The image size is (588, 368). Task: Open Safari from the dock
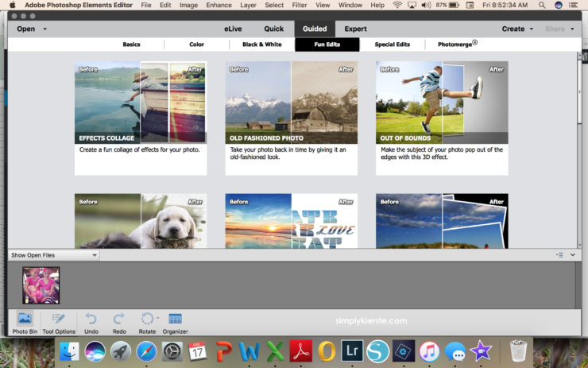pyautogui.click(x=146, y=351)
